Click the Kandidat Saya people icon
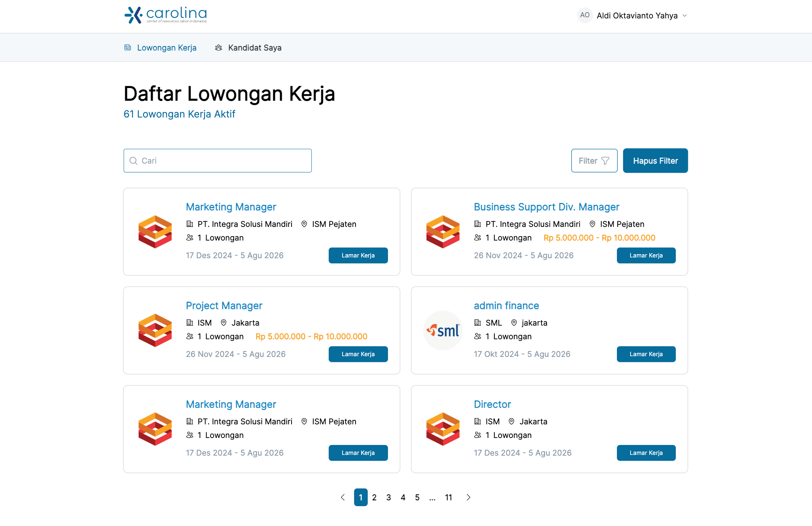The height and width of the screenshot is (526, 812). coord(219,48)
